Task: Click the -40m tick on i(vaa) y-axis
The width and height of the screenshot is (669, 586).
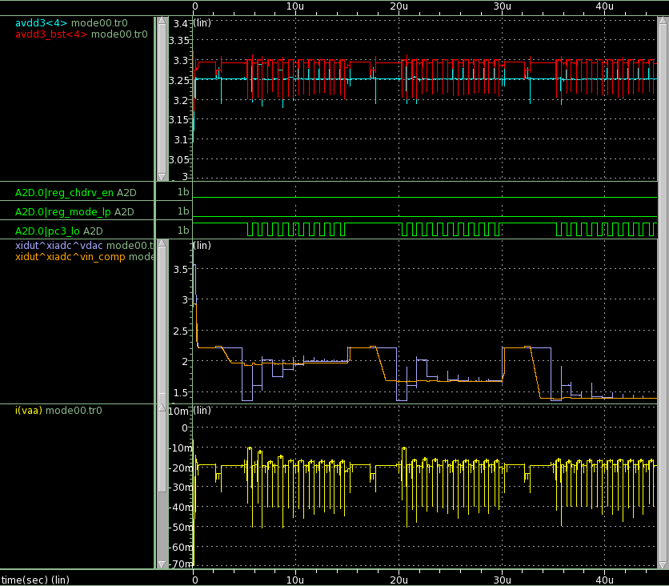Action: (x=179, y=507)
